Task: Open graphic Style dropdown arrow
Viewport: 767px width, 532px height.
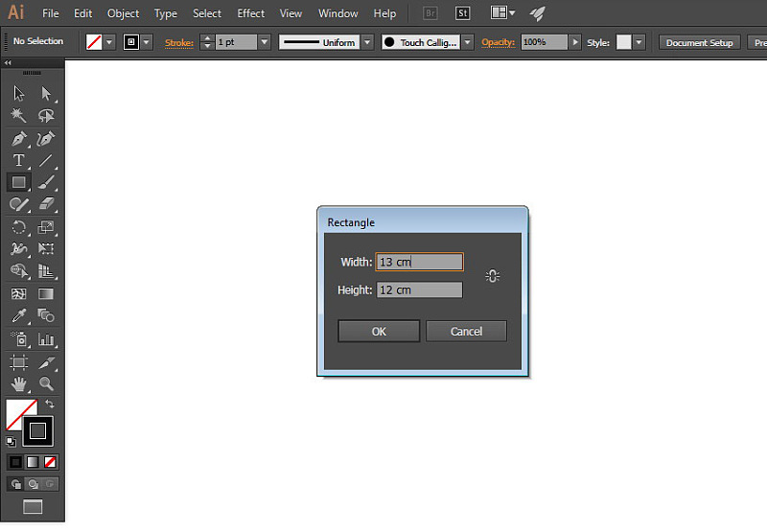Action: [639, 42]
